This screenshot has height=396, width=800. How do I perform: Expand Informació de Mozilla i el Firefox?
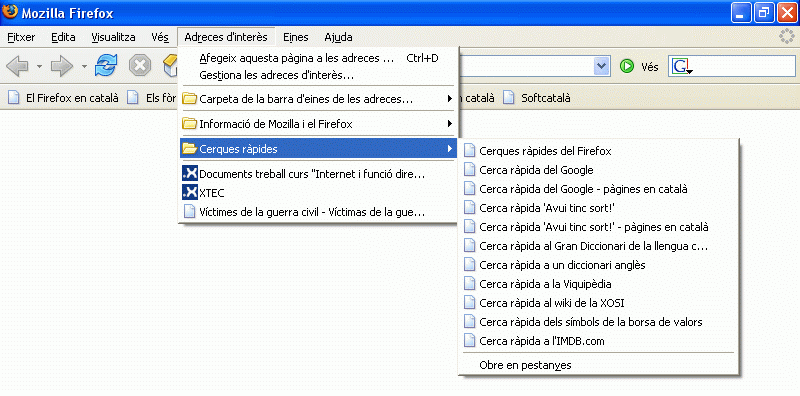pyautogui.click(x=318, y=123)
